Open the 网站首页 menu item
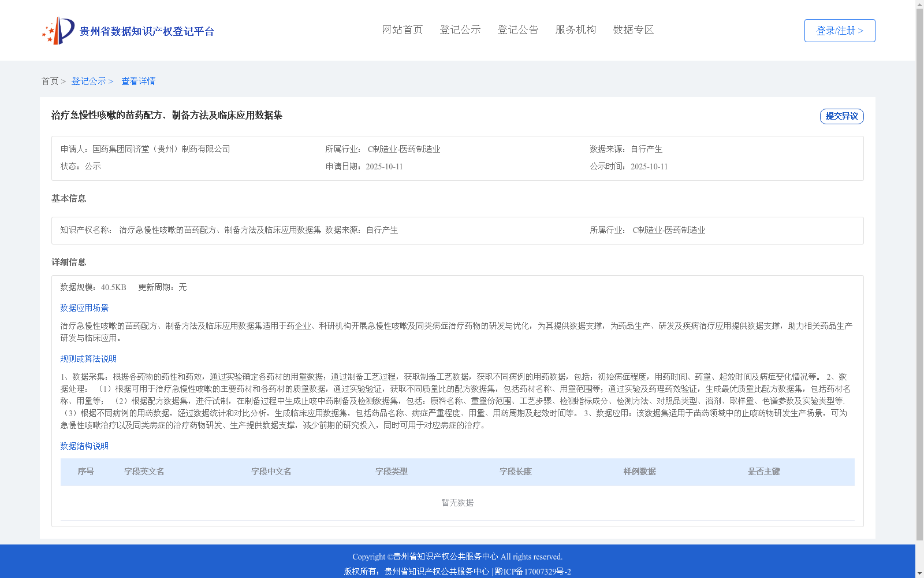Image resolution: width=924 pixels, height=578 pixels. (x=403, y=30)
